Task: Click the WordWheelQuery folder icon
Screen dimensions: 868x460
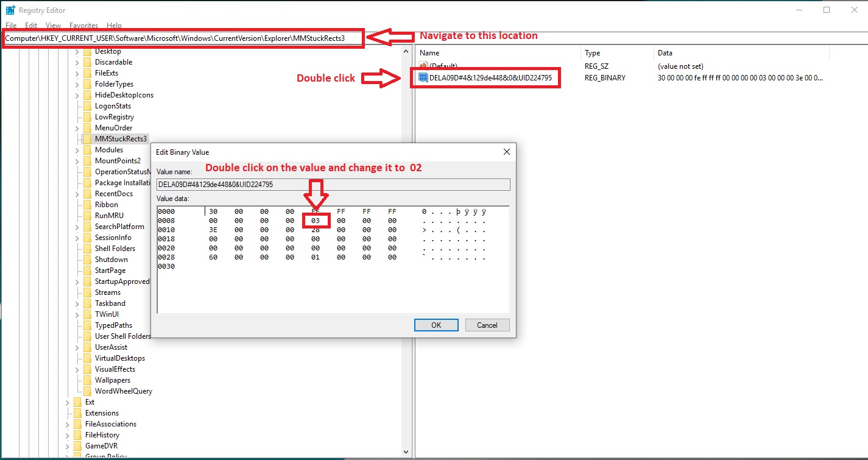Action: [x=87, y=391]
